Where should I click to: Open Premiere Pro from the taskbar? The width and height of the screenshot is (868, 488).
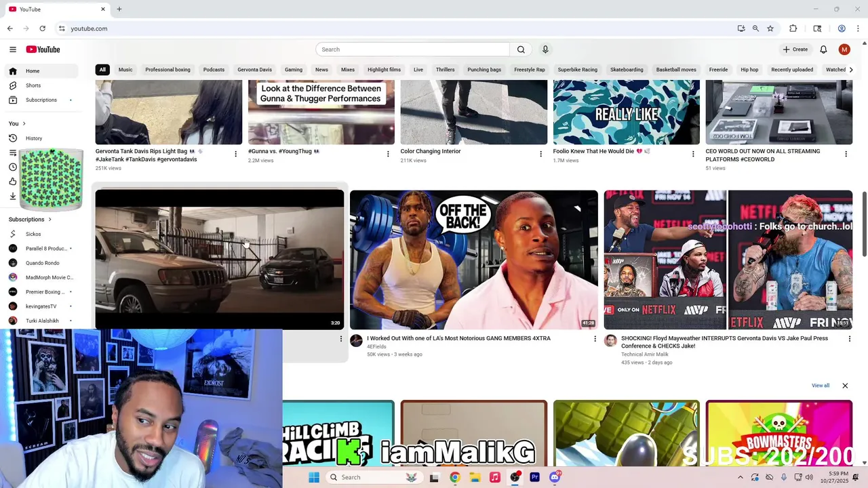(x=534, y=477)
